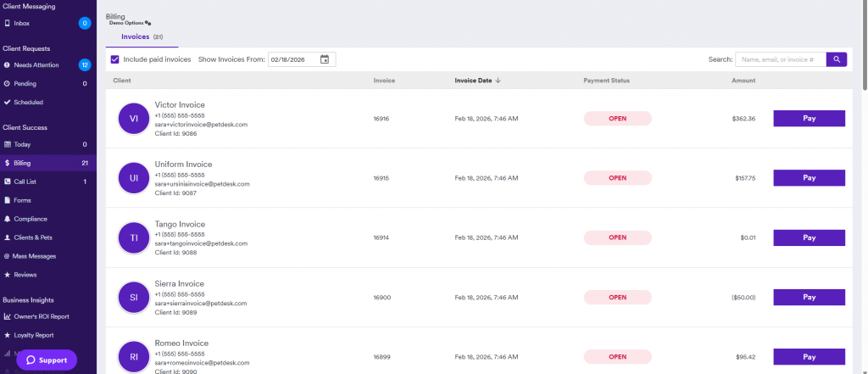Click invoice number 16914

click(381, 237)
